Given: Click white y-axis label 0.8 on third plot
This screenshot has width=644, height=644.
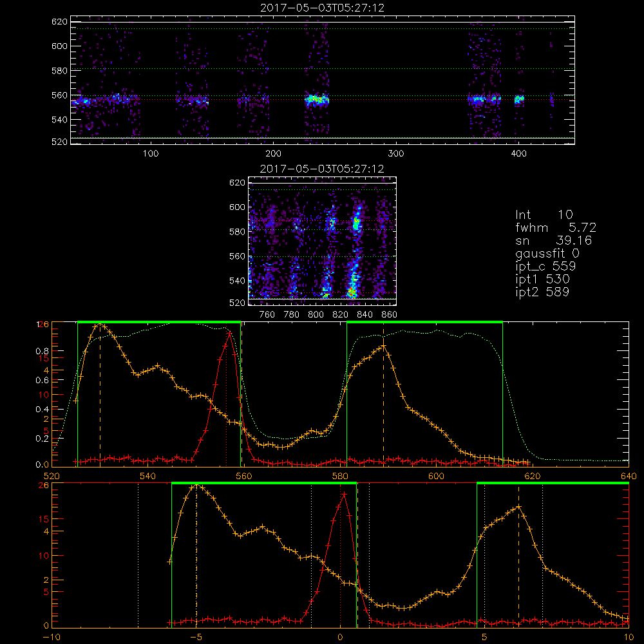Looking at the screenshot, I should pos(44,351).
